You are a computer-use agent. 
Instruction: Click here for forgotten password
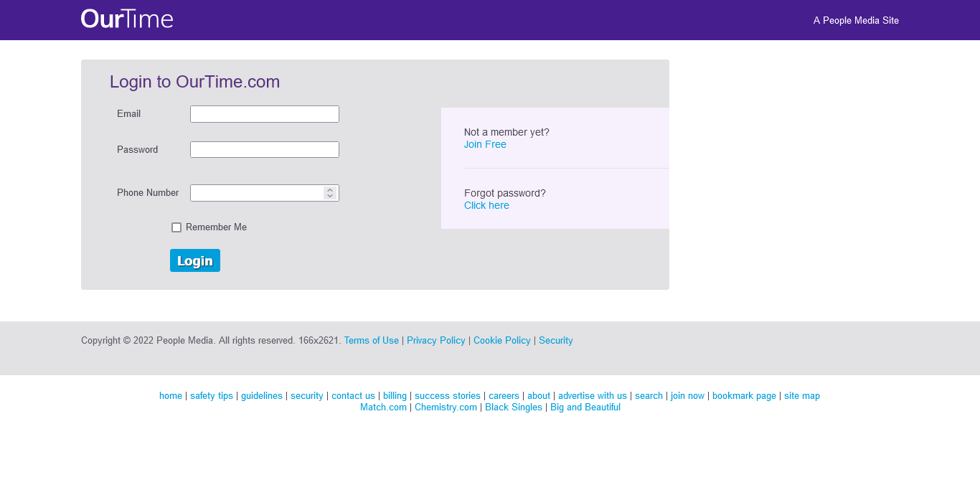point(486,205)
